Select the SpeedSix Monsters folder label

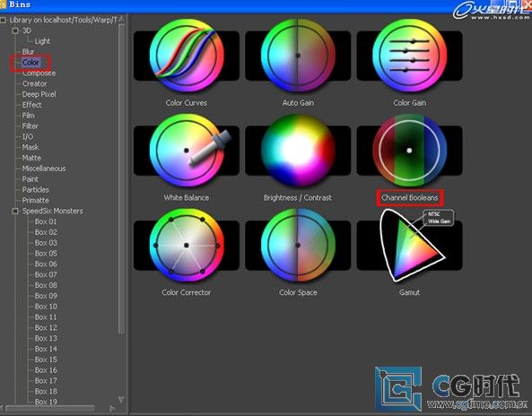pos(53,211)
